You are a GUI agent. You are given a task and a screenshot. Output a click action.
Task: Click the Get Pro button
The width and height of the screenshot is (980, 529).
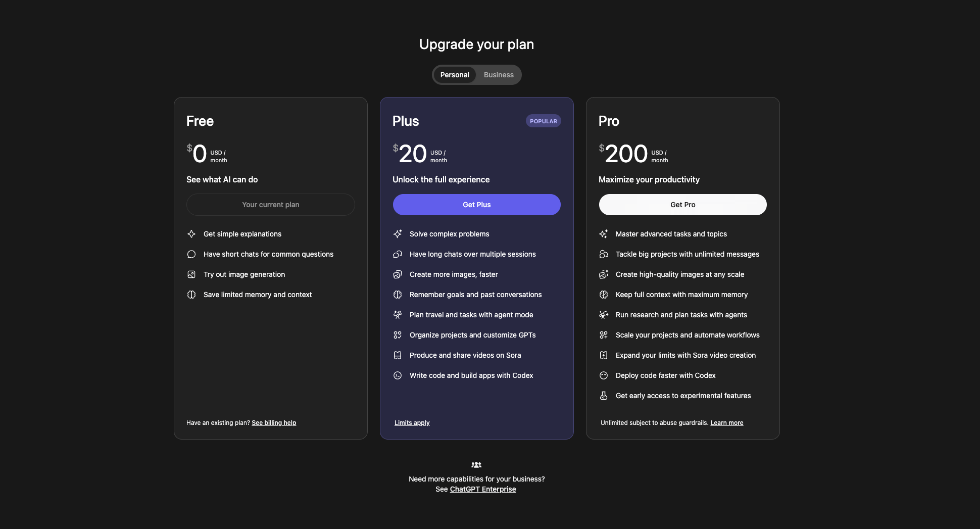coord(682,205)
